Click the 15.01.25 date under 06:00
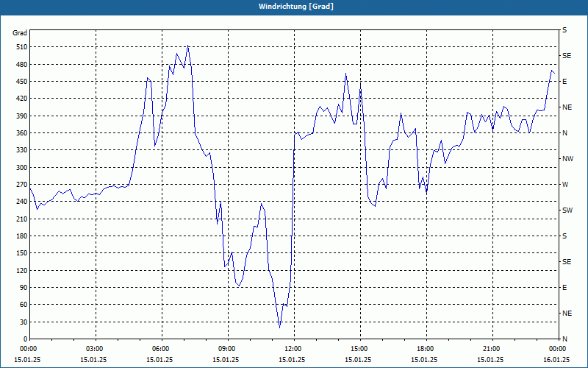Screen dimensions: 588x368 (159, 359)
